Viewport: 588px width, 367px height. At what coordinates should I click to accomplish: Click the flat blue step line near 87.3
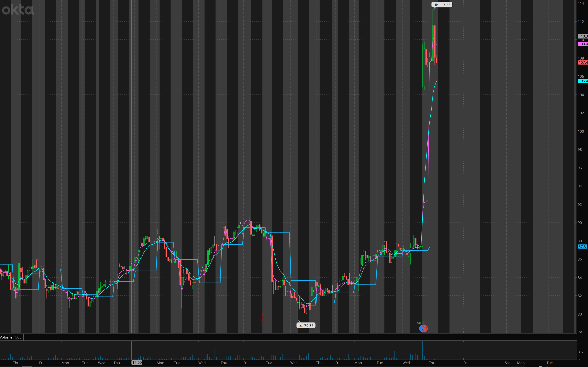click(x=447, y=247)
